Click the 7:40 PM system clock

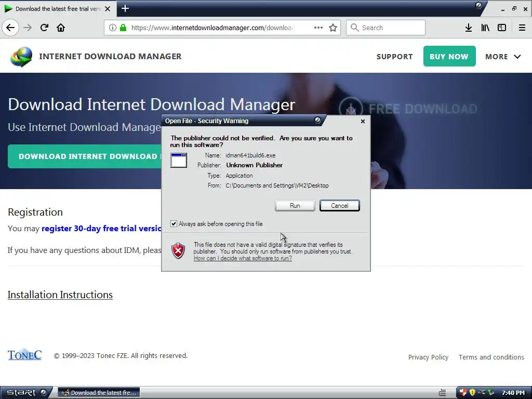pos(513,393)
